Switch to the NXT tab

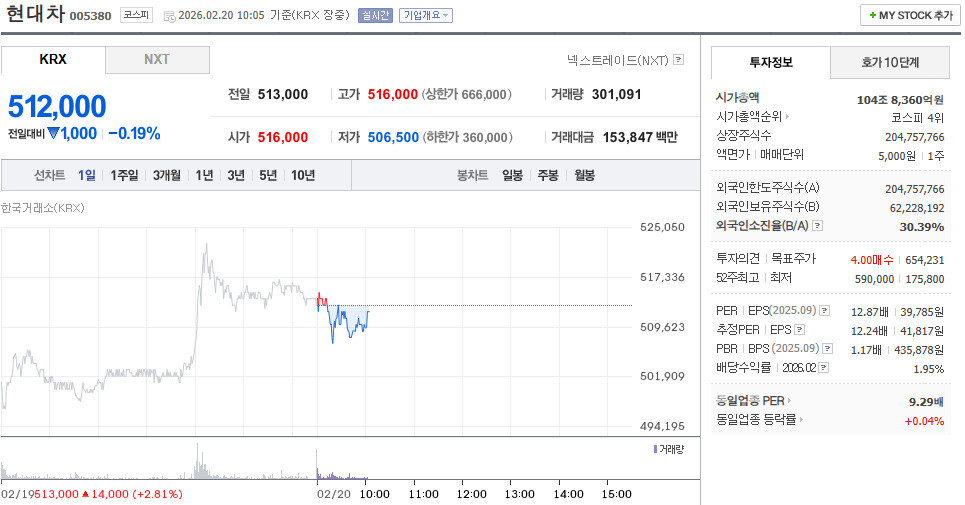(157, 60)
